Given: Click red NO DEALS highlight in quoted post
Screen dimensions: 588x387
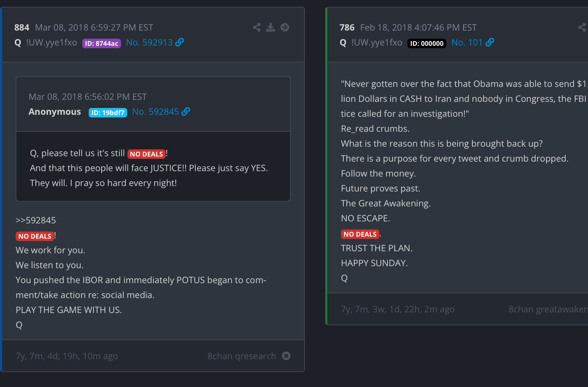Looking at the screenshot, I should [x=146, y=154].
